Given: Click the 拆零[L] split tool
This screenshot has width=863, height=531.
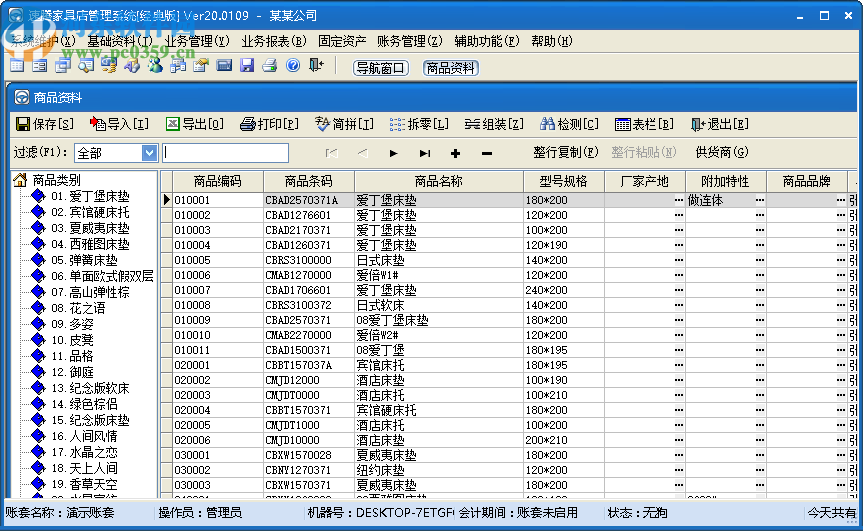Looking at the screenshot, I should [419, 124].
